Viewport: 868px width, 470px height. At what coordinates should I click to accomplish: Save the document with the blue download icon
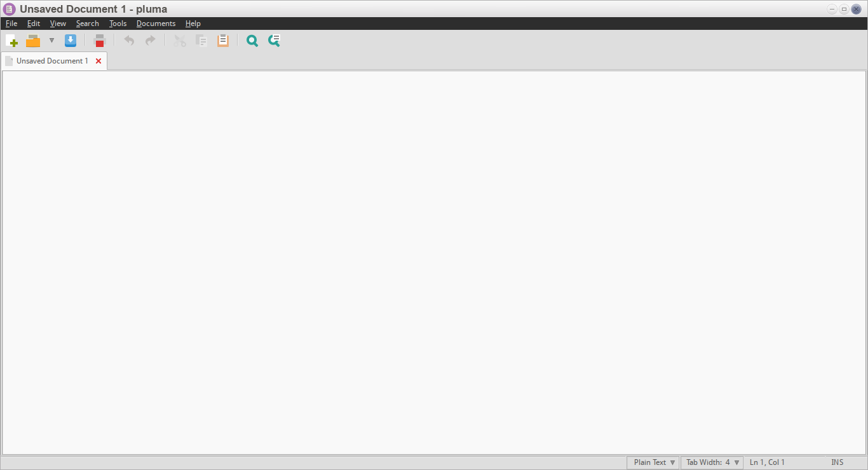pyautogui.click(x=71, y=41)
